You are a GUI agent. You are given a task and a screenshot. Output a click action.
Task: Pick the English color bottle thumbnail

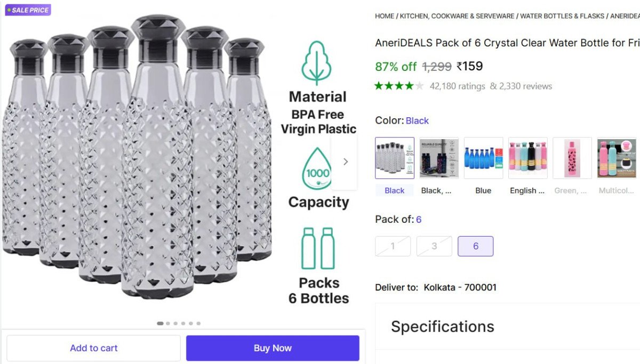click(527, 158)
